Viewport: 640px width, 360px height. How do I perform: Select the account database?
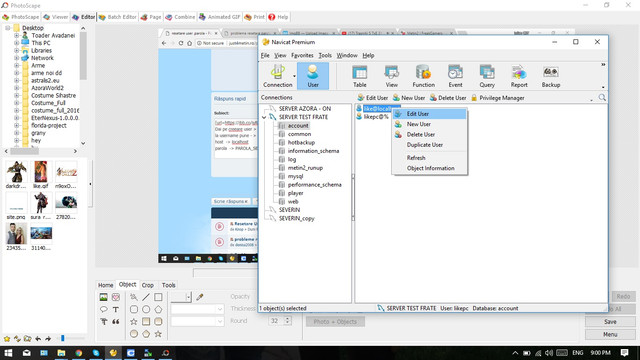[298, 126]
